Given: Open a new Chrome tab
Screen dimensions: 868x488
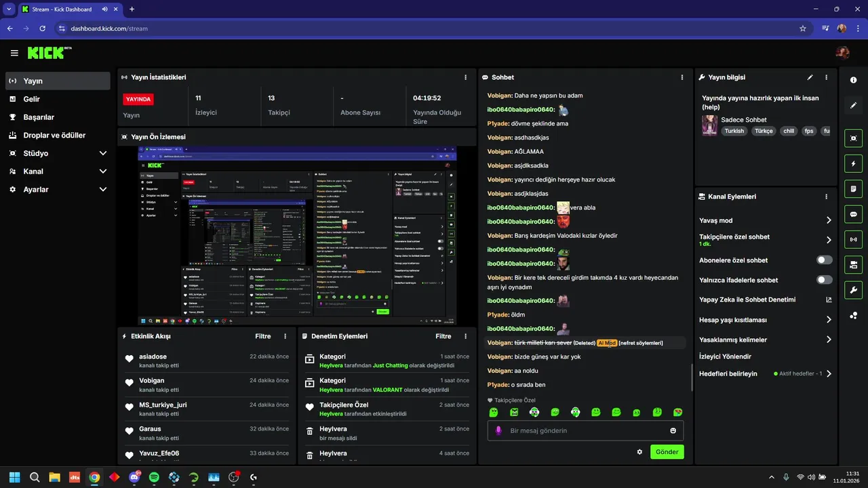Looking at the screenshot, I should pos(132,9).
